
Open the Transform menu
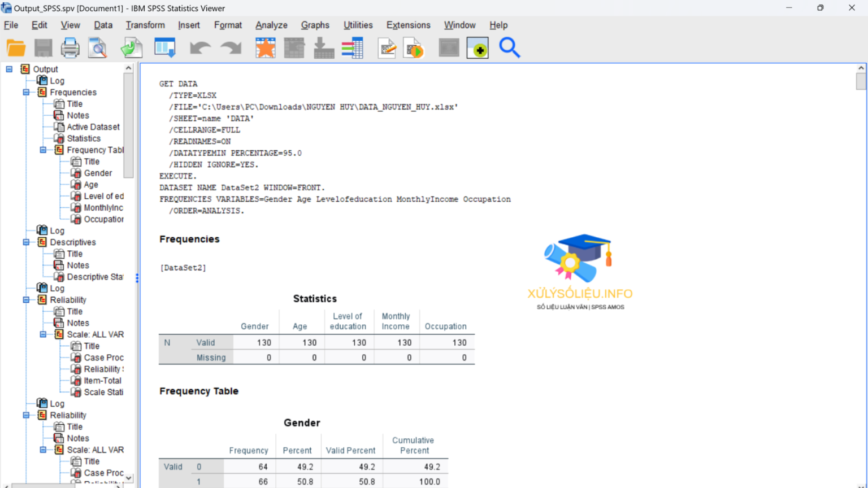coord(145,25)
